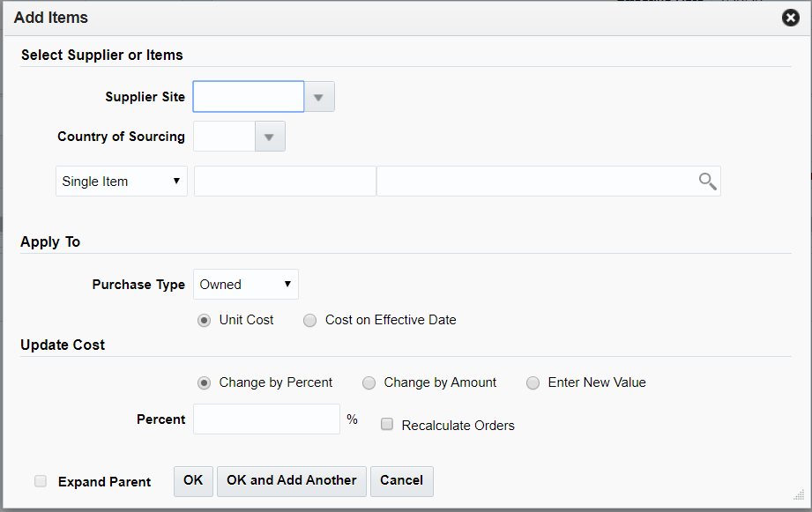Enable the Expand Parent checkbox

point(40,481)
